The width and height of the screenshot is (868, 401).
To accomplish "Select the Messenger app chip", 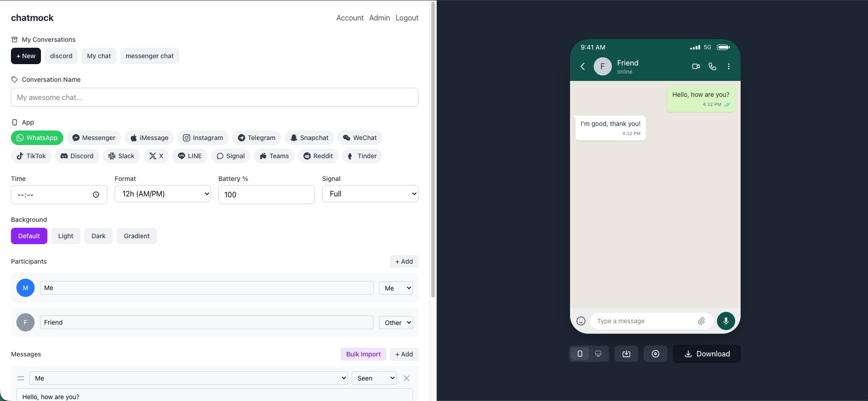I will 94,138.
